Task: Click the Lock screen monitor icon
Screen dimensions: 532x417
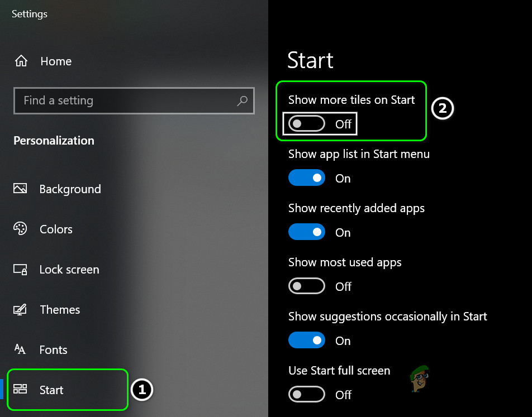Action: point(20,270)
